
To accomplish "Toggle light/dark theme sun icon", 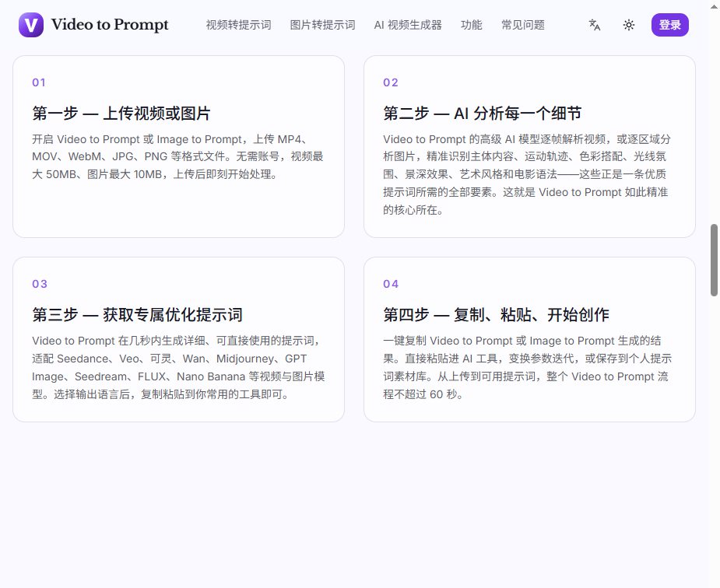I will click(629, 25).
